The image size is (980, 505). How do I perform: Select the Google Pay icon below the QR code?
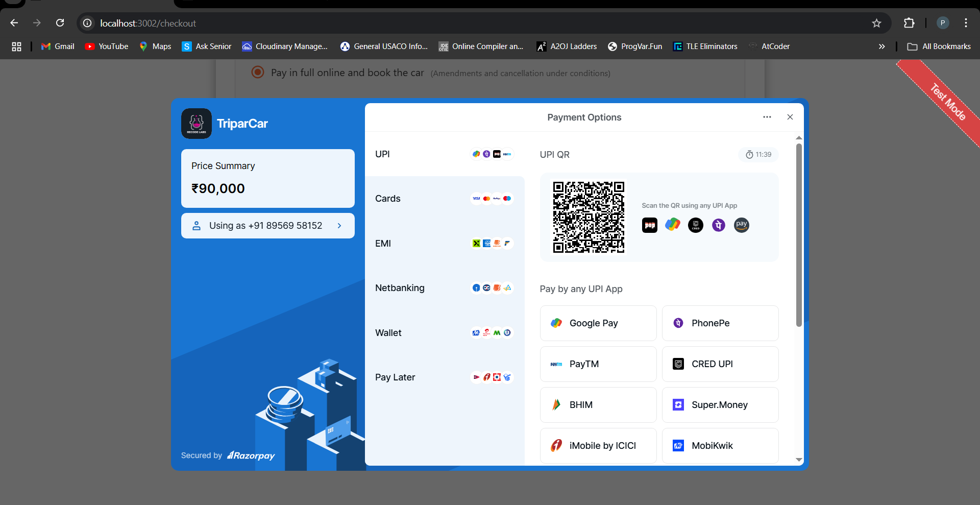(x=673, y=225)
